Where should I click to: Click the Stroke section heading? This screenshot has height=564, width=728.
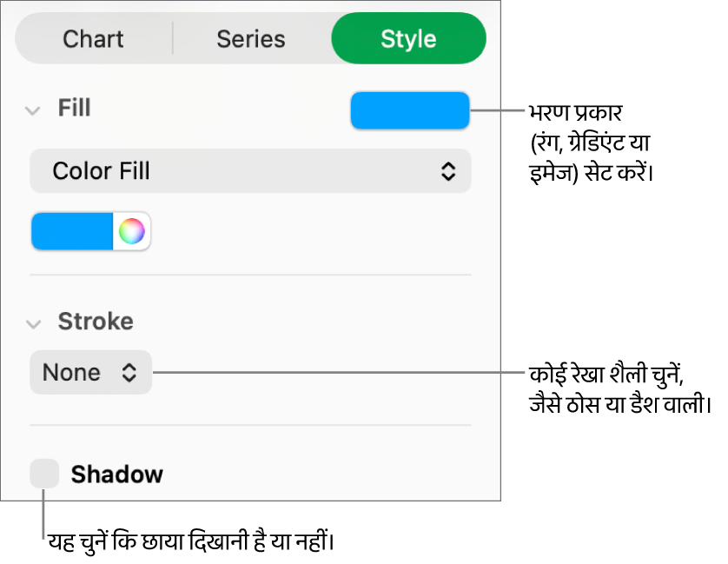tap(96, 322)
